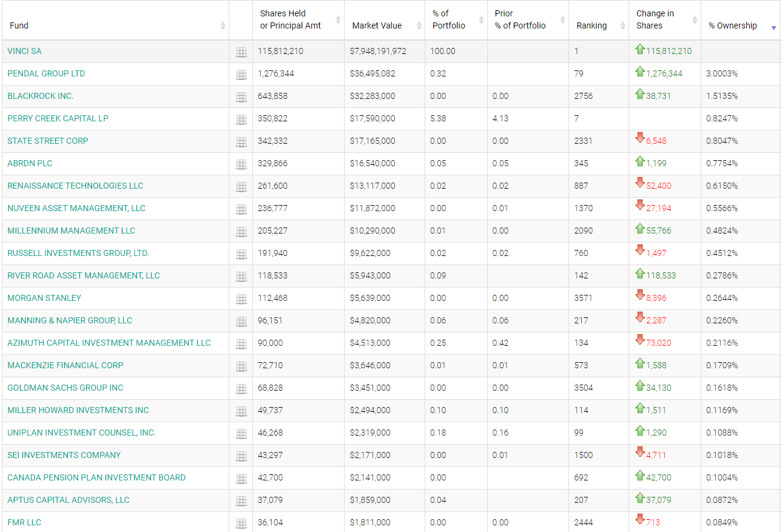This screenshot has width=782, height=532.
Task: Open the grid icon in FMR LLC row
Action: click(x=241, y=524)
